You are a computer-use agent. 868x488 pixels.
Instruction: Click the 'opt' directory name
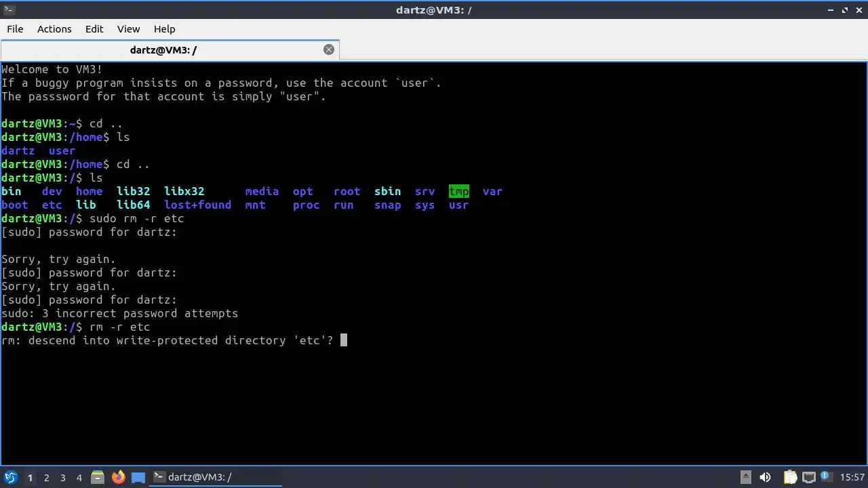[x=303, y=192]
